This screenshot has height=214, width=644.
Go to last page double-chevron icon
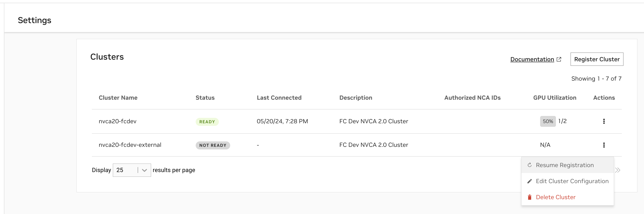[618, 170]
